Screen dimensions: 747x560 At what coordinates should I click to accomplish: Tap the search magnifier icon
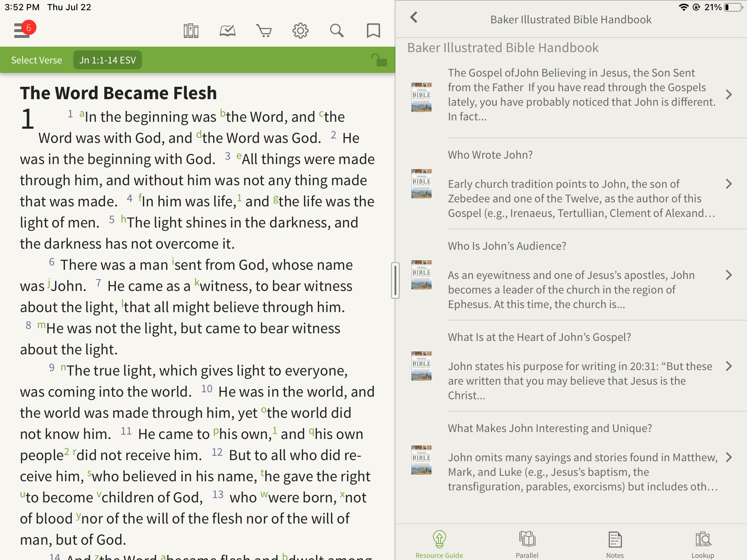(337, 31)
